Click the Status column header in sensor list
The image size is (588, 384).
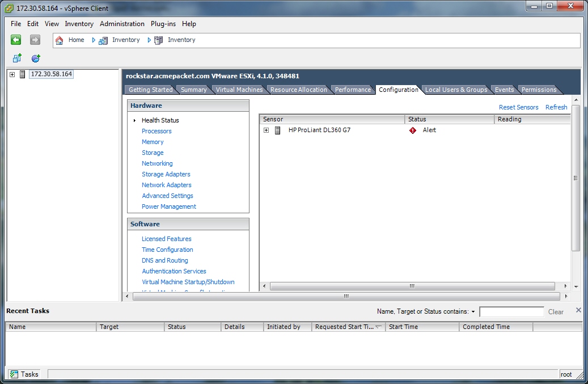point(449,119)
